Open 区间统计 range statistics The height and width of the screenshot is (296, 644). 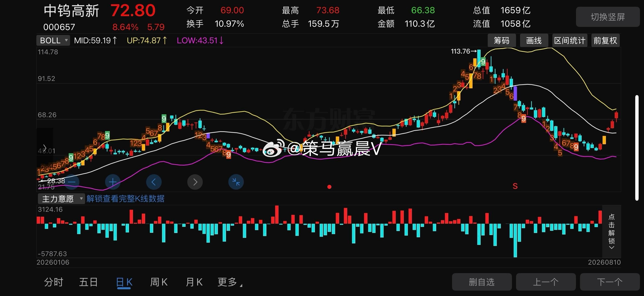click(569, 40)
